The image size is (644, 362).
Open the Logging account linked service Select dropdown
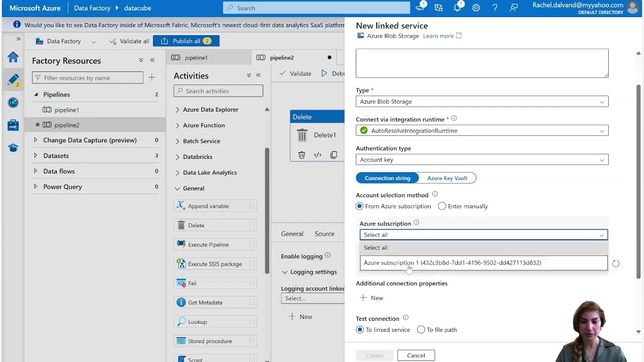point(312,299)
